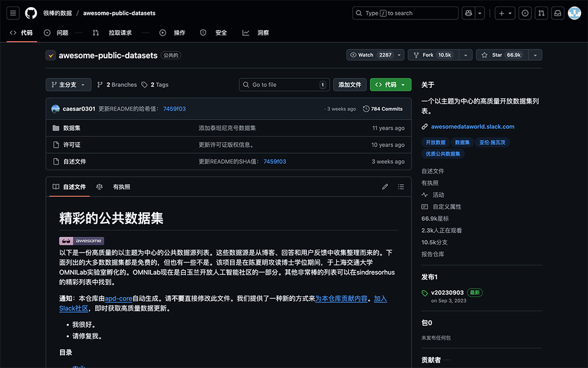
Task: Open the green 代码 clone dropdown
Action: coord(390,84)
